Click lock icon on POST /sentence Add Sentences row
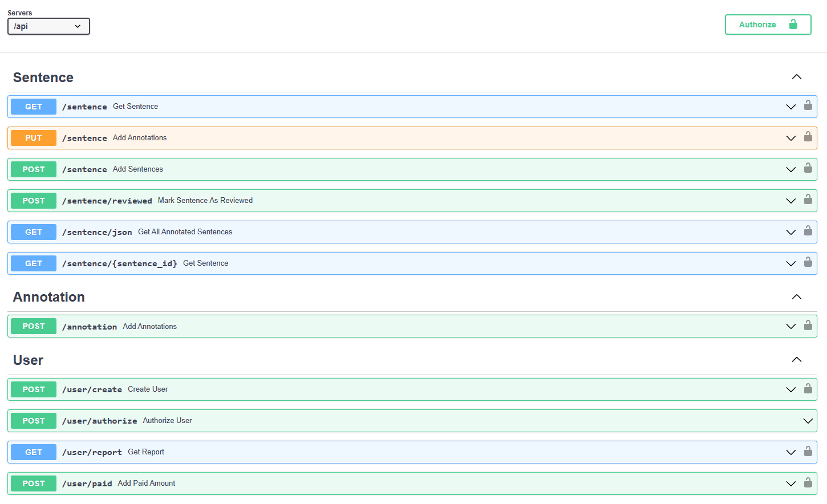827x504 pixels. tap(808, 168)
